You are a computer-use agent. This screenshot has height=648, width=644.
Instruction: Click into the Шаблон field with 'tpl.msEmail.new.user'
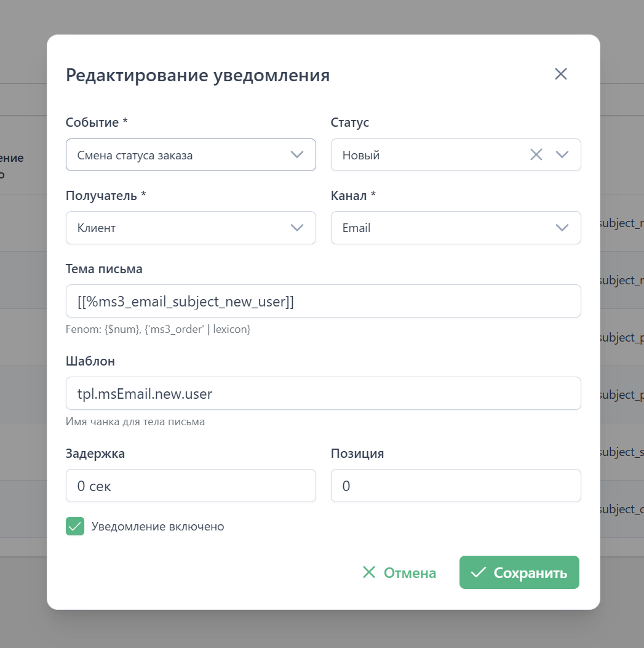pyautogui.click(x=323, y=393)
